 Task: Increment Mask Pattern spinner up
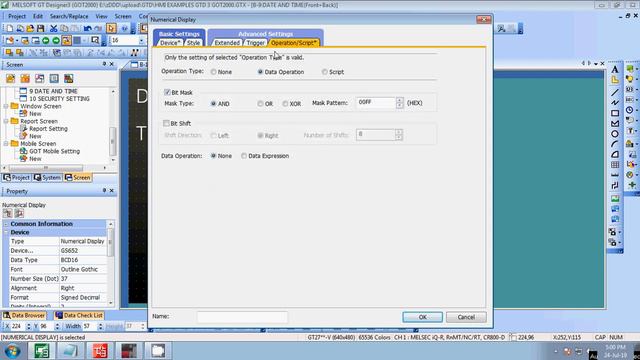click(400, 100)
